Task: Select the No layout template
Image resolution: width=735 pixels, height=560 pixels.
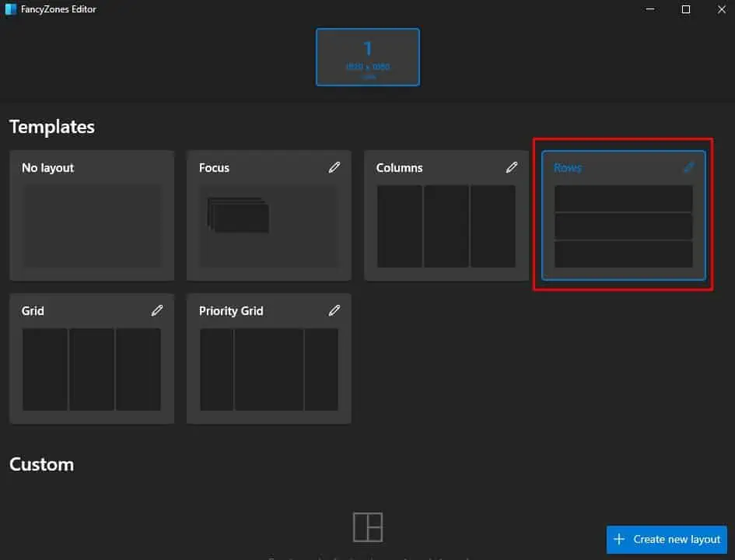Action: point(91,215)
